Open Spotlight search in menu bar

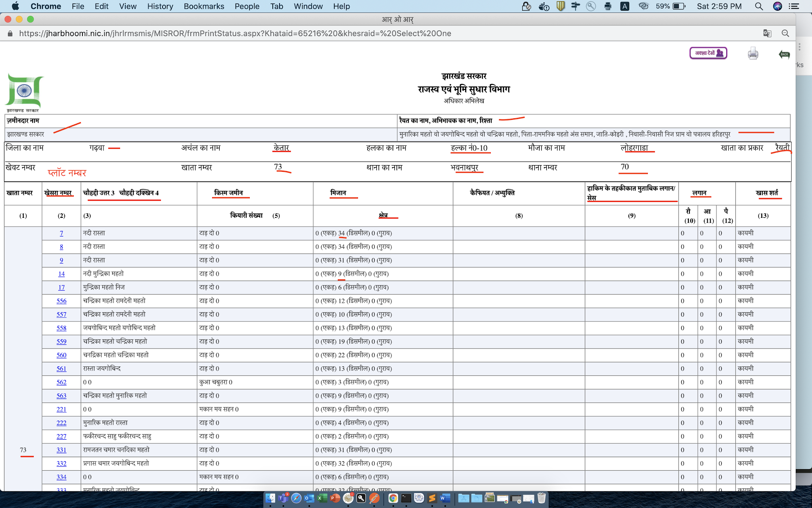(758, 6)
